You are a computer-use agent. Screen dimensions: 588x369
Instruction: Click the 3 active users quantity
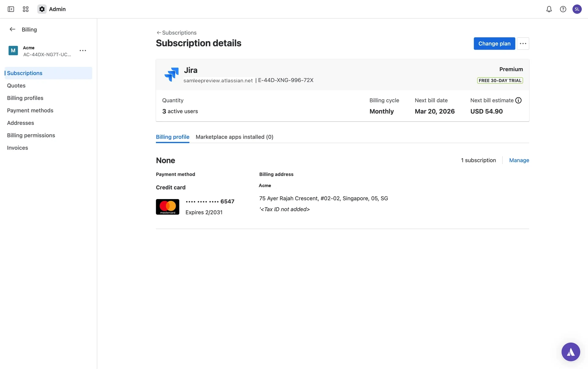(180, 111)
